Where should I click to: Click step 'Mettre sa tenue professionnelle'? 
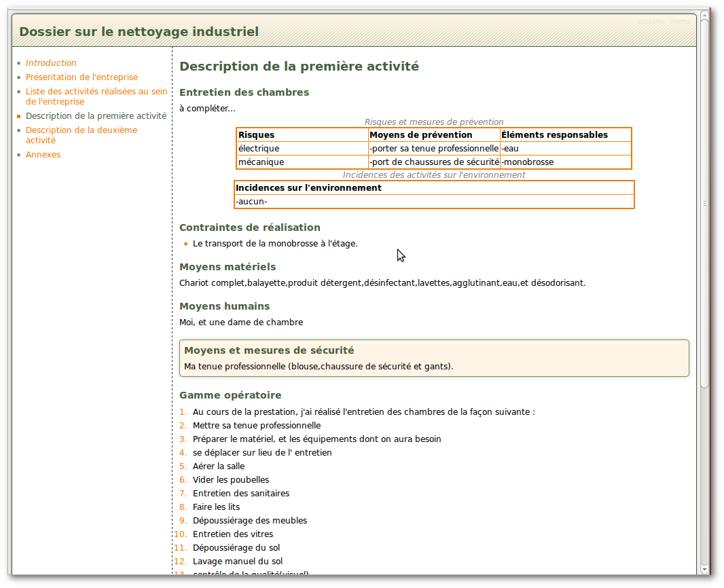(x=257, y=426)
